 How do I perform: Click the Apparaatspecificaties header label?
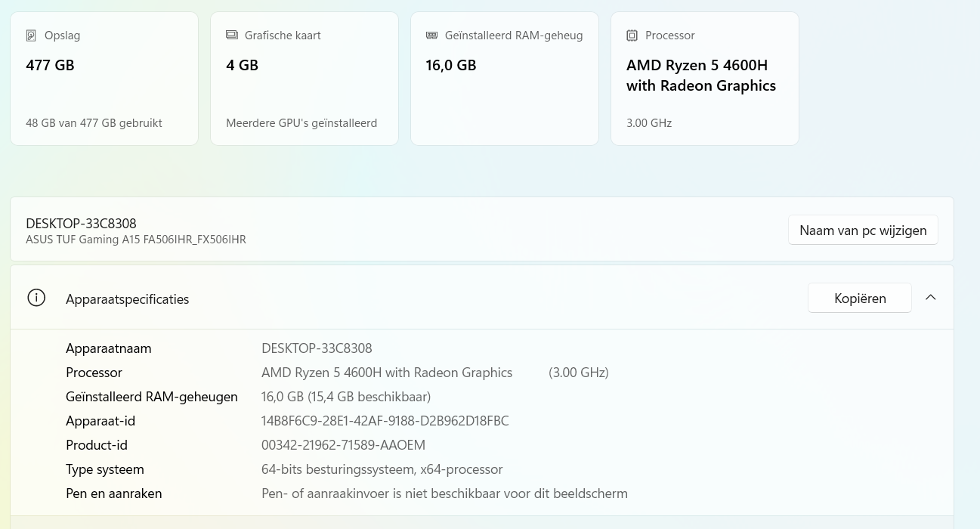pos(128,299)
